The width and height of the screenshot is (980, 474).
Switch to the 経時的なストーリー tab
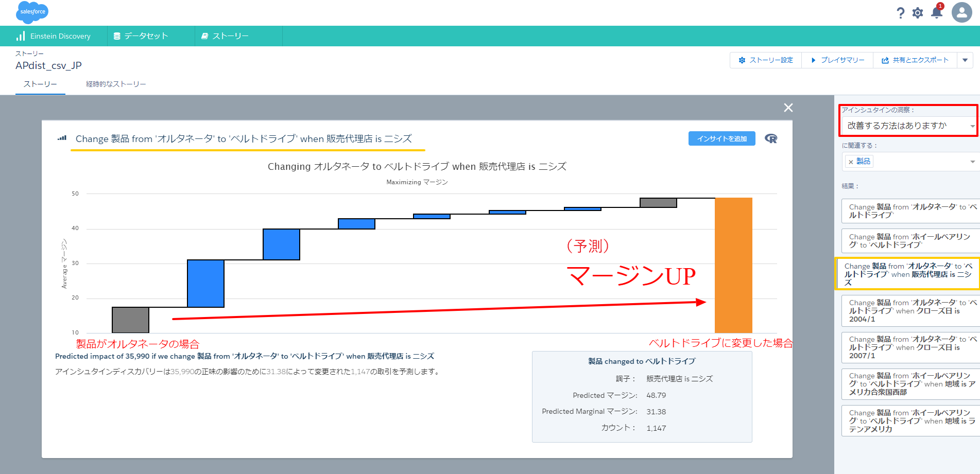click(116, 84)
